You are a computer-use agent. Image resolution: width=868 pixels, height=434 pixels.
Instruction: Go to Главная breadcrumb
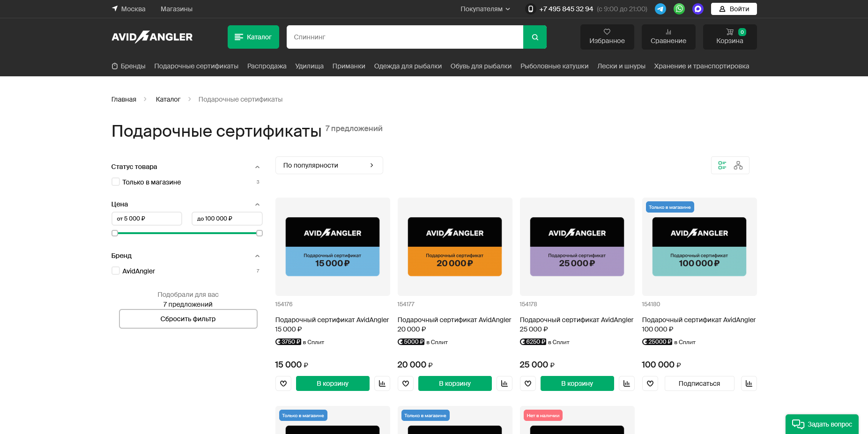(124, 99)
